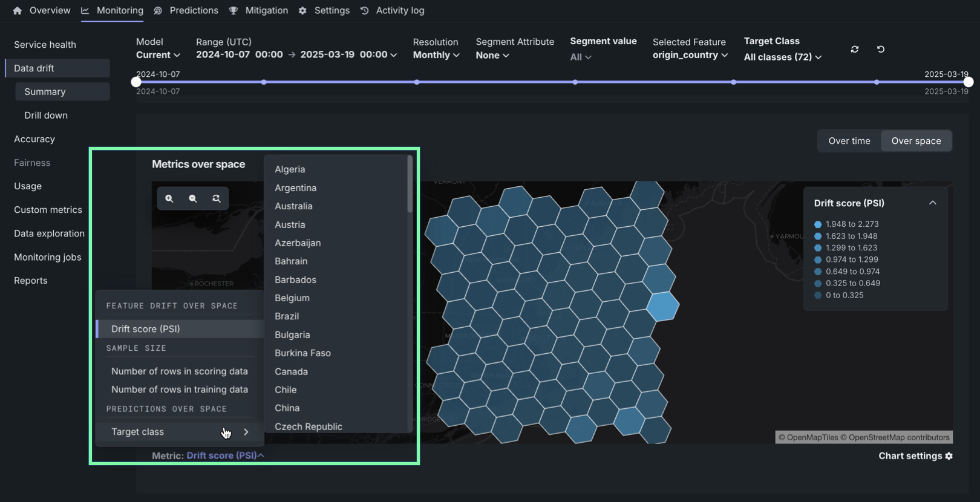Click the refresh icon beside Target Class
The width and height of the screenshot is (980, 502).
click(854, 49)
